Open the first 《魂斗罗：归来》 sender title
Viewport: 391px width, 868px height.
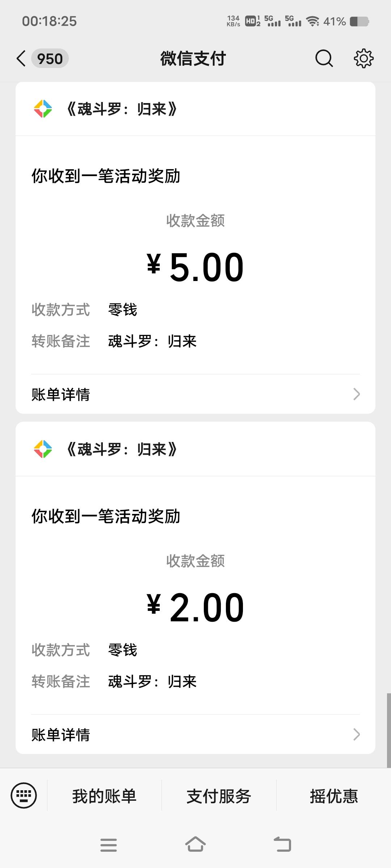(x=122, y=109)
